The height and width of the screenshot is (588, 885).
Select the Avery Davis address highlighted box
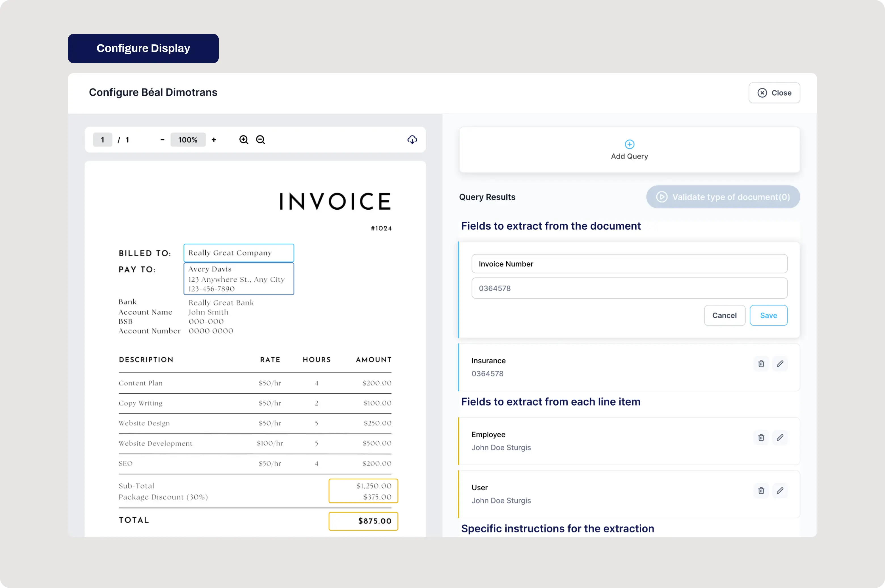[x=239, y=279]
